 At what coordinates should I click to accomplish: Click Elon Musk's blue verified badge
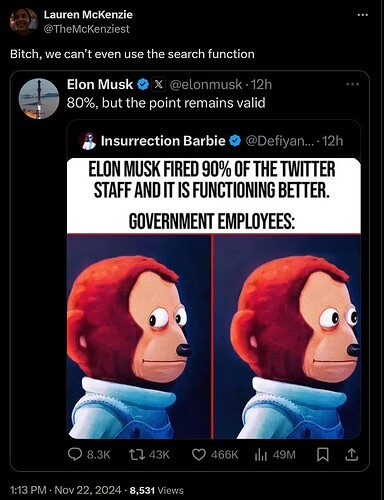143,84
